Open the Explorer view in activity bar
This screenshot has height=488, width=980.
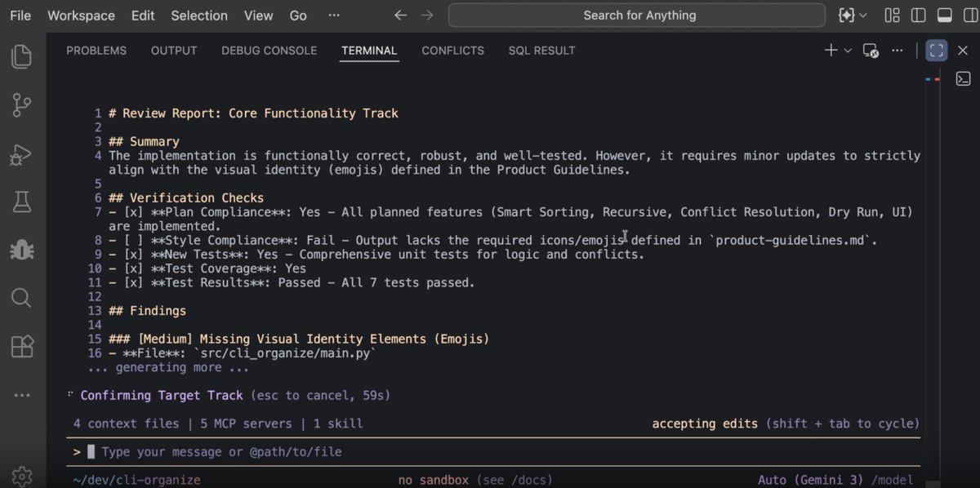point(22,56)
